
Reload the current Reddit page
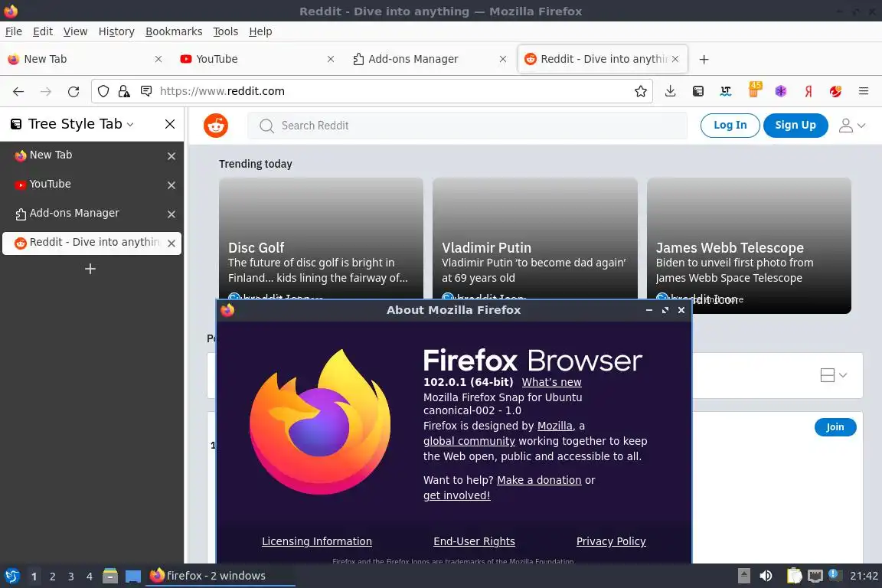pos(73,91)
